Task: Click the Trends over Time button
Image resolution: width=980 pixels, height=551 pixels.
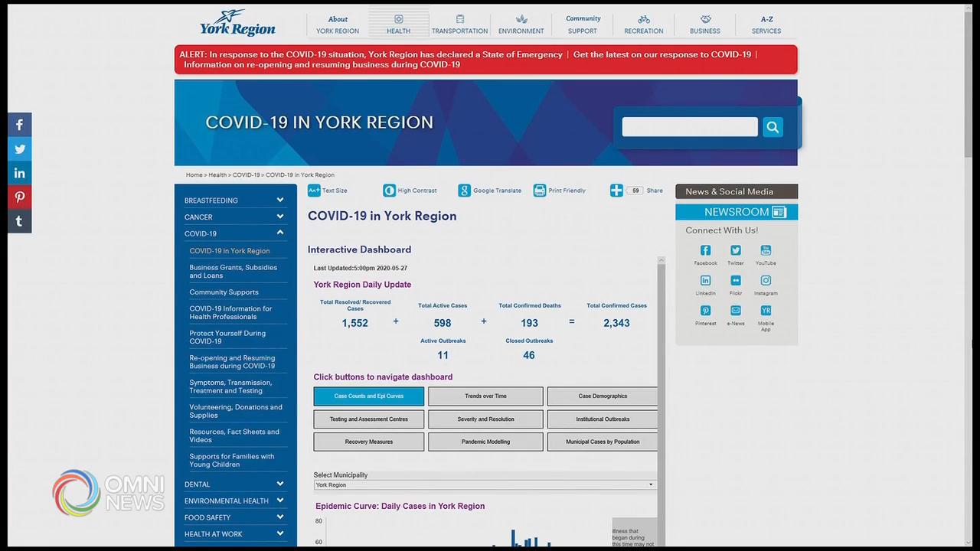Action: [x=485, y=396]
